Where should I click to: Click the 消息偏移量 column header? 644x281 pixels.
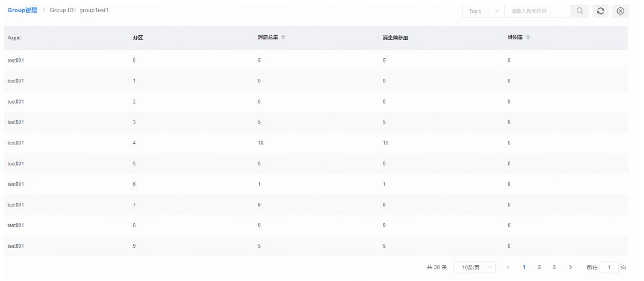395,38
